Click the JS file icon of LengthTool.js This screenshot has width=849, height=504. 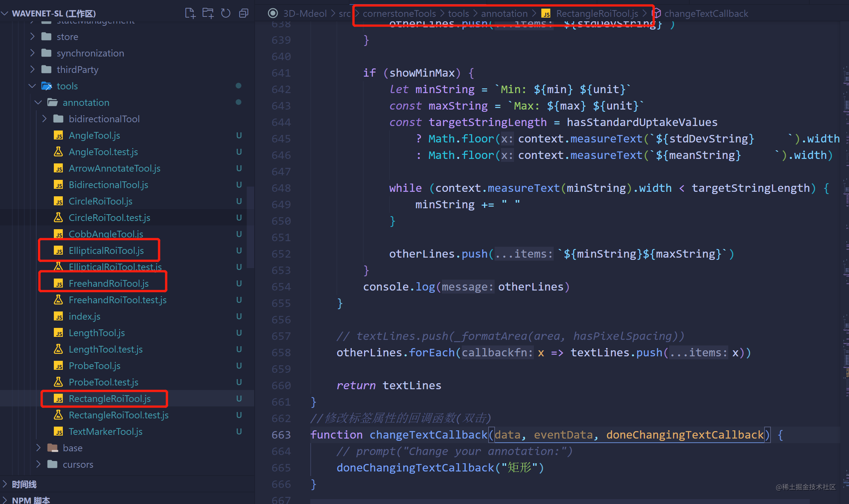tap(58, 333)
